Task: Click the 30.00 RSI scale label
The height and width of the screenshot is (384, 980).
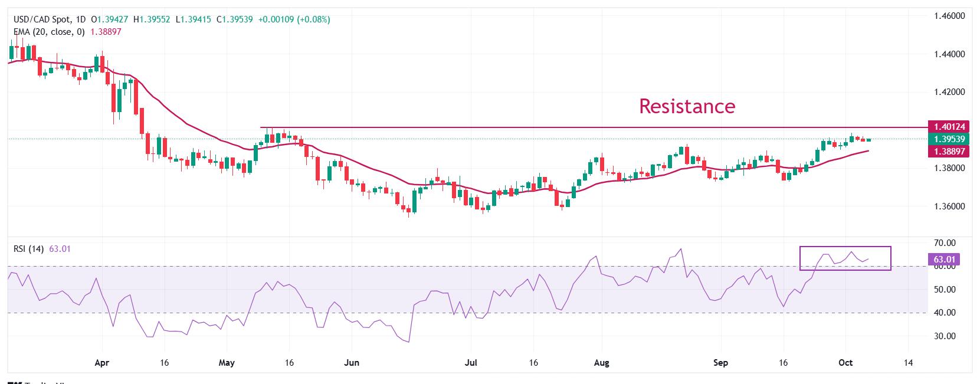Action: [945, 336]
